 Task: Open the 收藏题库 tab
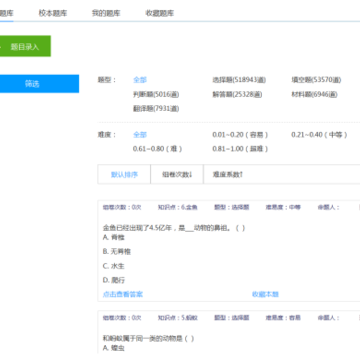click(x=160, y=13)
